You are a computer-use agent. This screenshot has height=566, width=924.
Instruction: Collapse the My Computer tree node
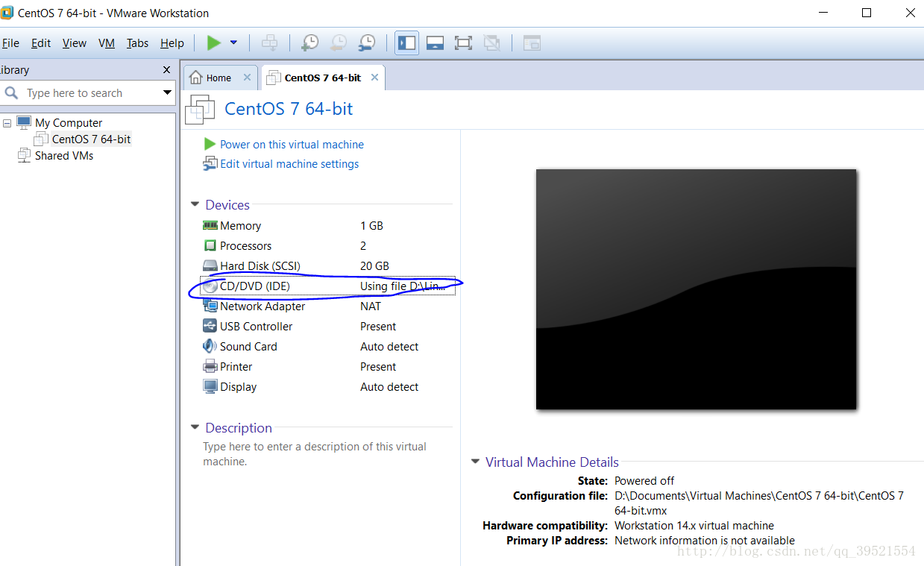tap(7, 123)
